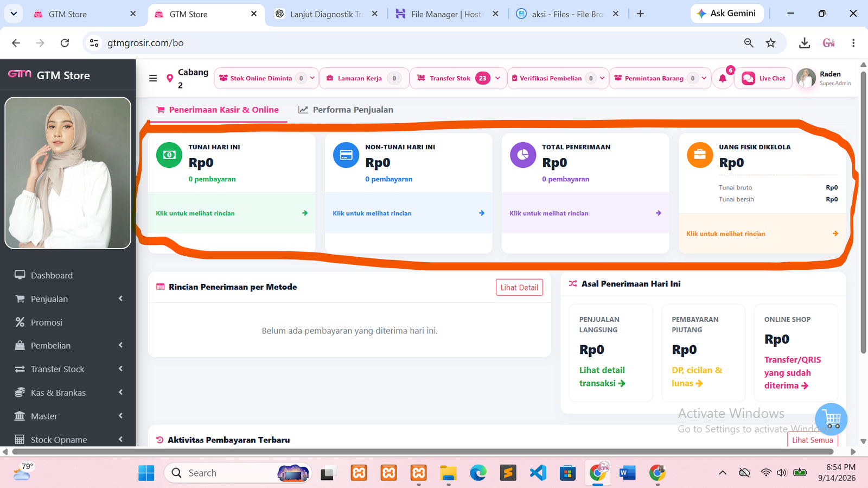Click the Cabang location pin icon
This screenshot has width=868, height=488.
coord(170,79)
